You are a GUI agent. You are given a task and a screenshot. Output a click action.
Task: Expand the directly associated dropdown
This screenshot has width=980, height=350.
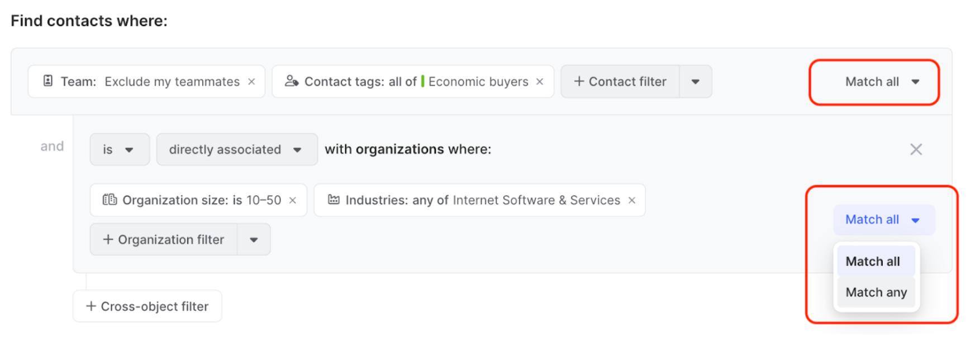pyautogui.click(x=236, y=149)
